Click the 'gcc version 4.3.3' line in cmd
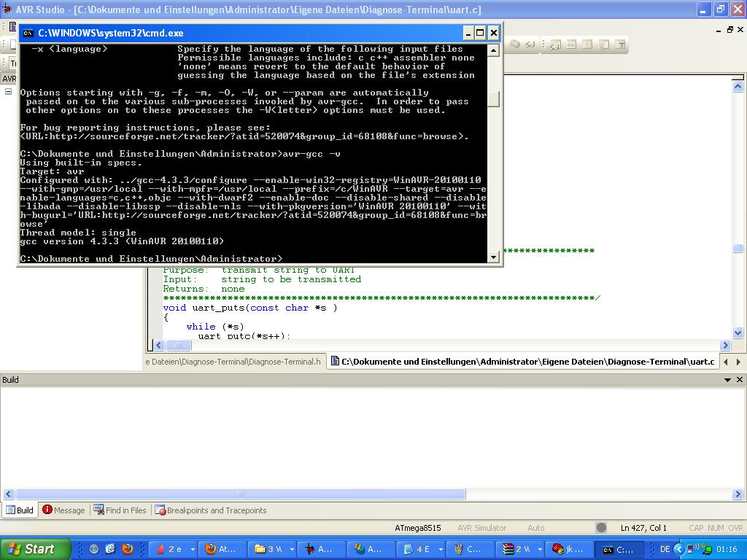Image resolution: width=747 pixels, height=560 pixels. 122,241
